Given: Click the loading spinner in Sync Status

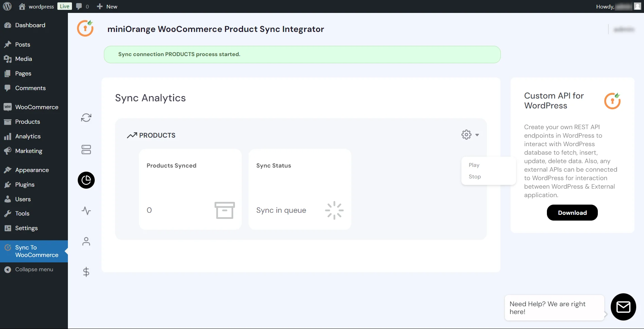Looking at the screenshot, I should [x=334, y=210].
